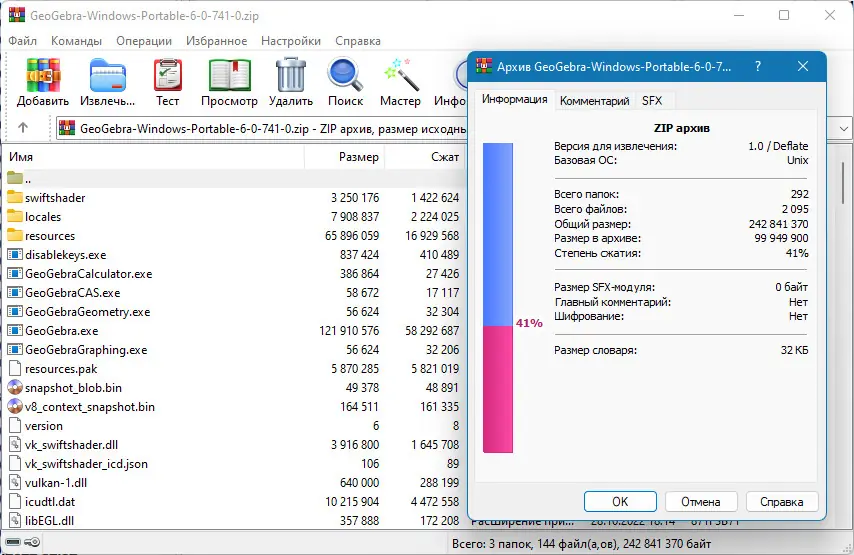
Task: Click the v8_context_snapshot.bin disc icon
Action: (x=15, y=407)
